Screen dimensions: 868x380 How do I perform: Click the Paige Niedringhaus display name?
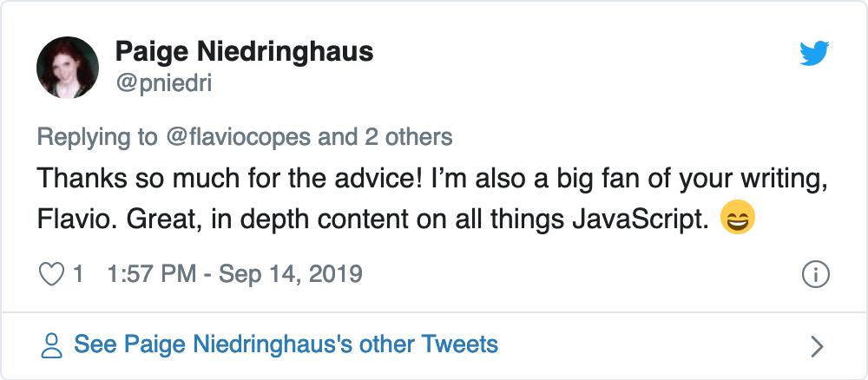pos(244,52)
